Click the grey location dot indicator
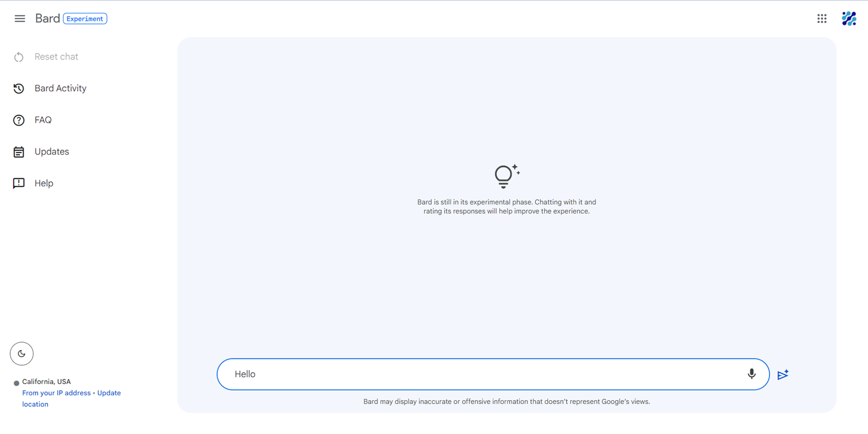Image resolution: width=868 pixels, height=434 pixels. (16, 384)
